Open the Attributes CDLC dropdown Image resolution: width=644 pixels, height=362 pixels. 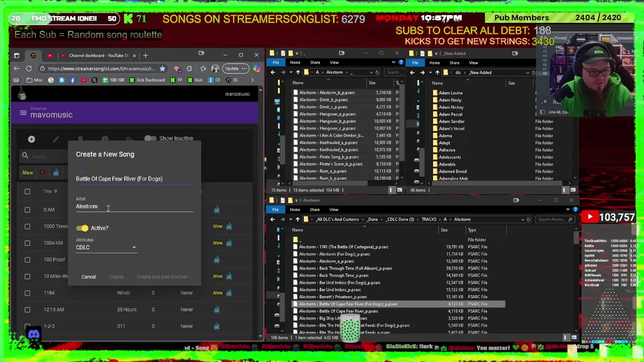(106, 247)
